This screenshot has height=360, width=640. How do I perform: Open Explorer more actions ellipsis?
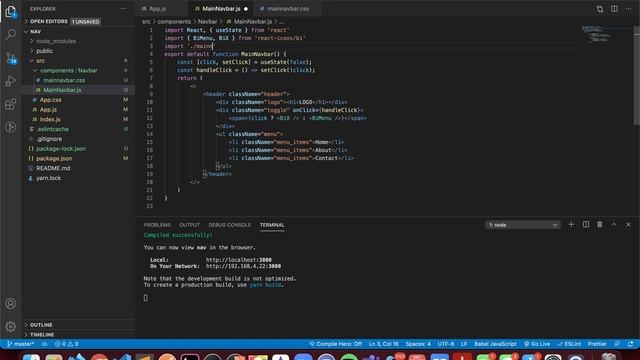tap(123, 9)
